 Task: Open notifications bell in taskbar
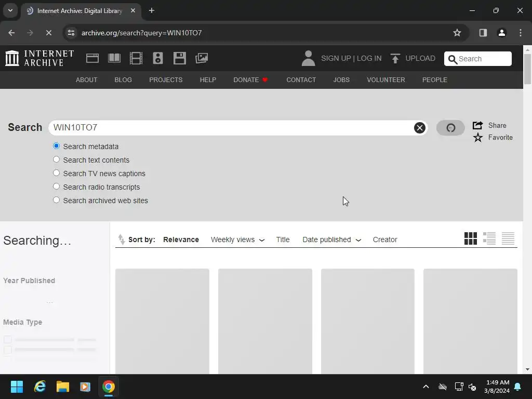518,387
